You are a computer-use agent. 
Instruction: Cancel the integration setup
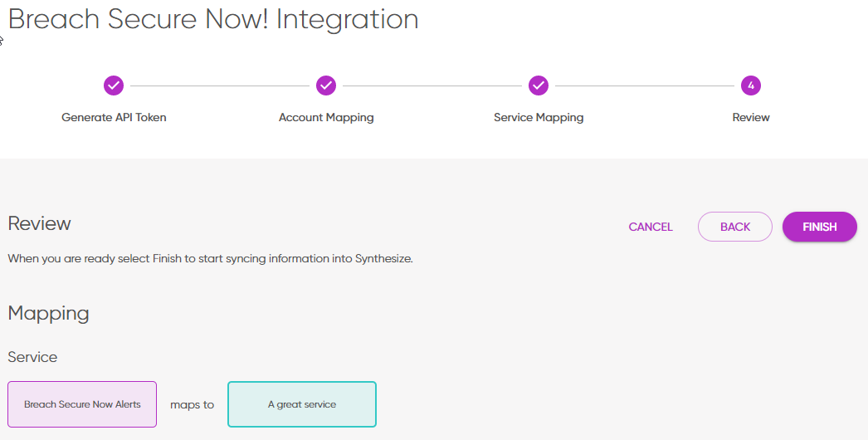click(651, 227)
